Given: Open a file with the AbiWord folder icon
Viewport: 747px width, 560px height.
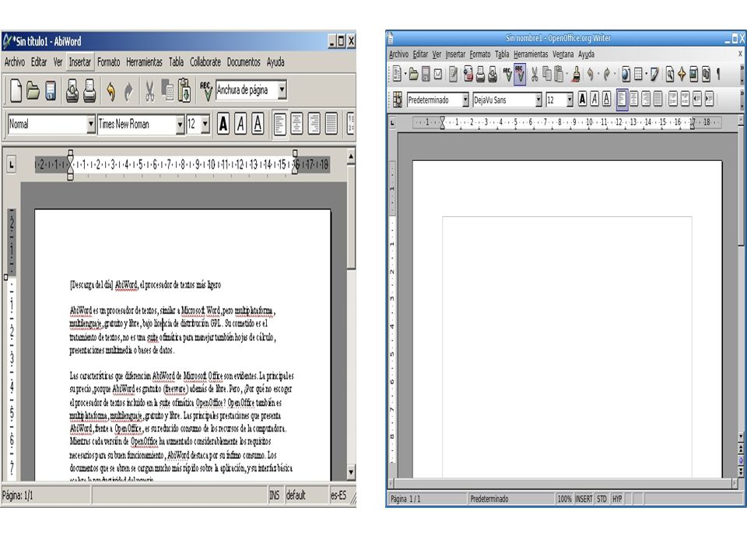Looking at the screenshot, I should (x=33, y=90).
